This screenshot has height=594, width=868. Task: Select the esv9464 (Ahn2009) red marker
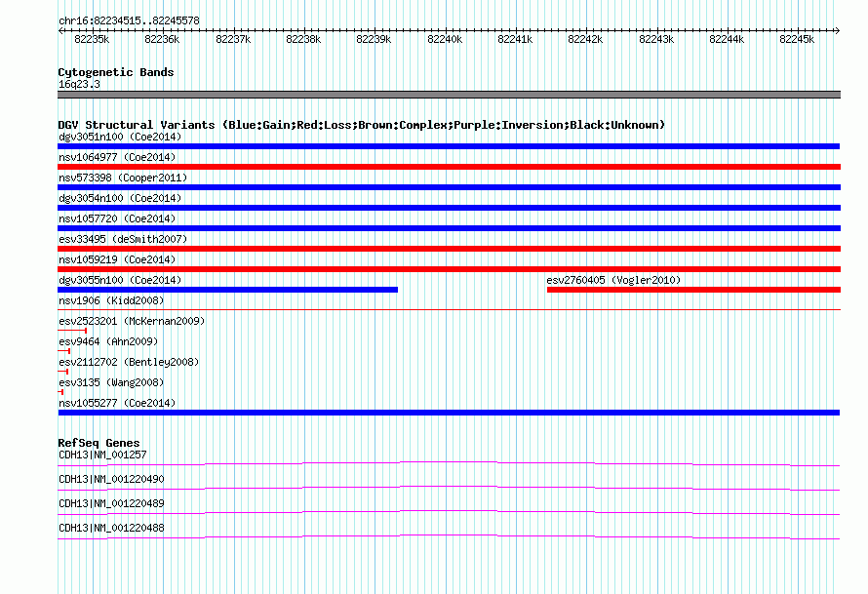[64, 351]
